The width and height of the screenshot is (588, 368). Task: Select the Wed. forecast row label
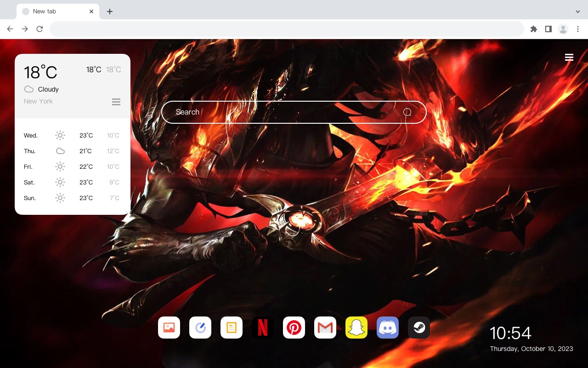[x=31, y=135]
